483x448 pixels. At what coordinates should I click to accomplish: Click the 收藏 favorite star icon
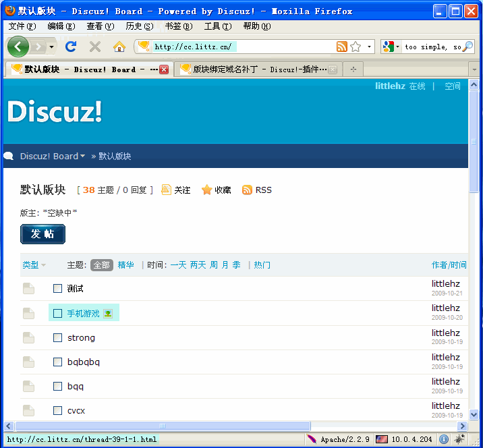pos(206,190)
